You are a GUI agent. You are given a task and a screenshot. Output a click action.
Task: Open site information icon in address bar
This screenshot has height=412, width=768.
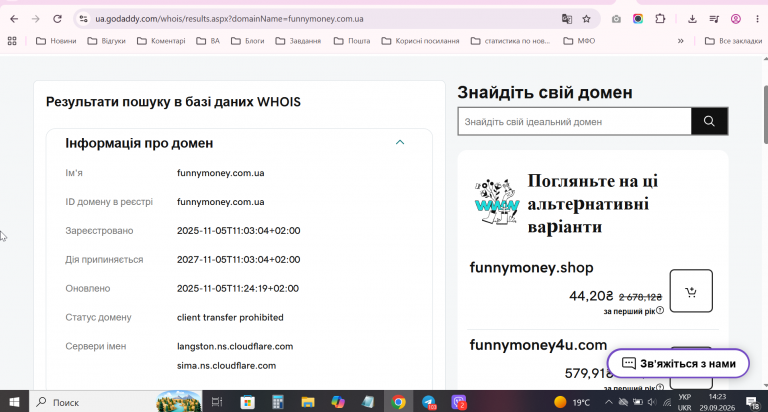coord(83,19)
